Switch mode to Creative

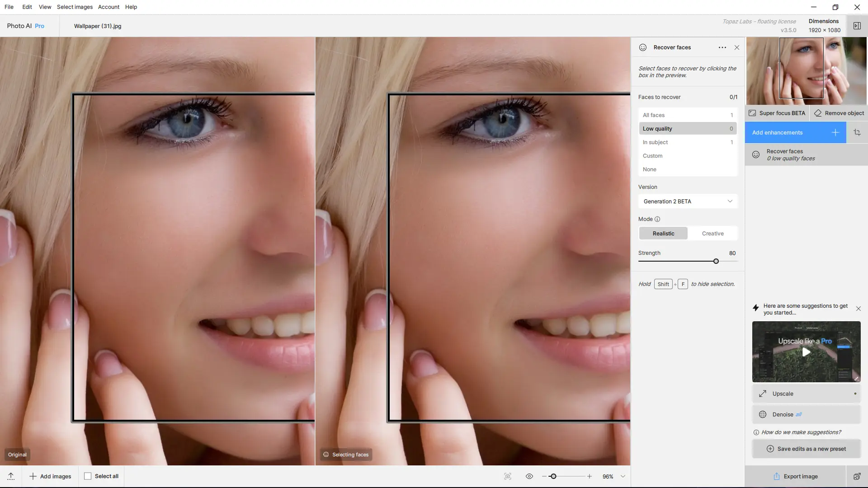(x=712, y=234)
